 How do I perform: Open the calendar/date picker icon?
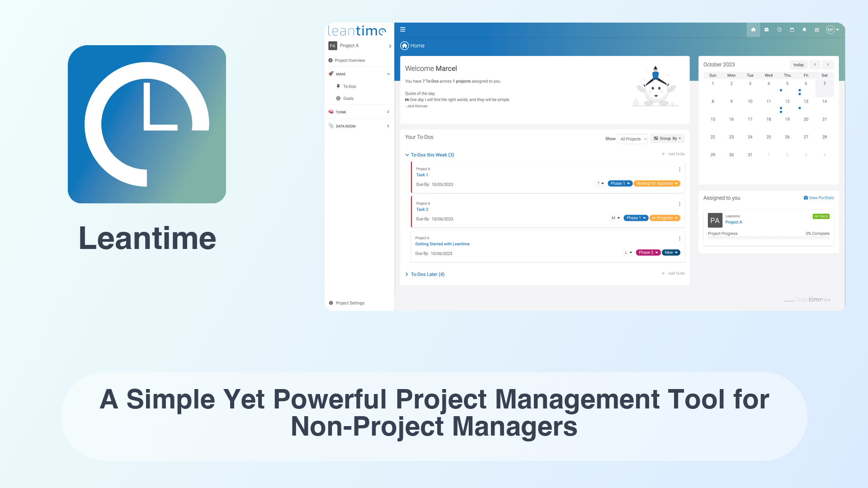pyautogui.click(x=792, y=29)
